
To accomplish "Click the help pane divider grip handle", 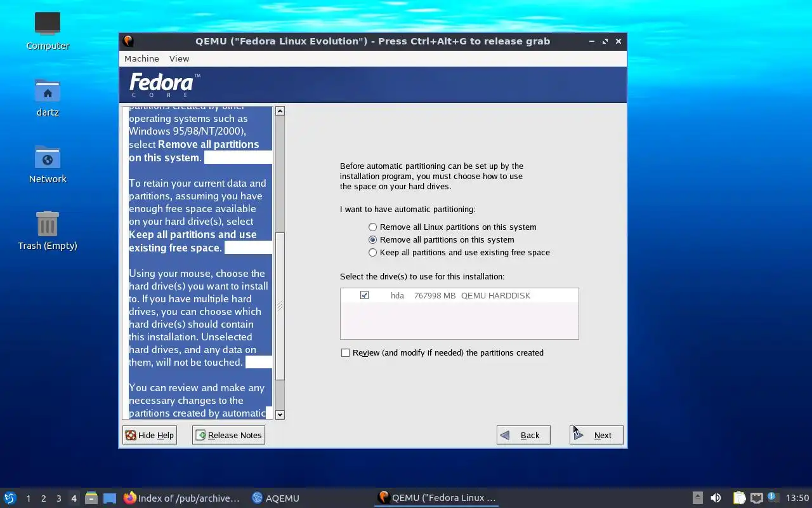I will (x=280, y=307).
